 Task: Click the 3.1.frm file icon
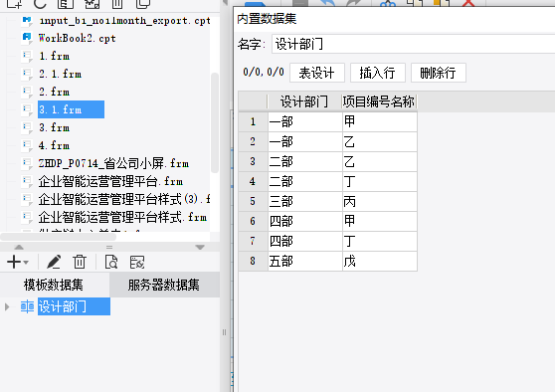coord(27,109)
